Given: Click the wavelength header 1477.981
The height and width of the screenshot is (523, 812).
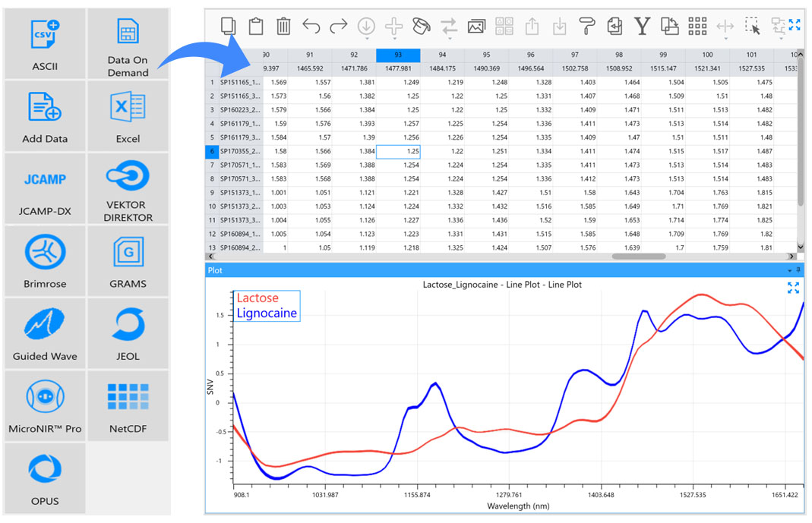Looking at the screenshot, I should [398, 68].
